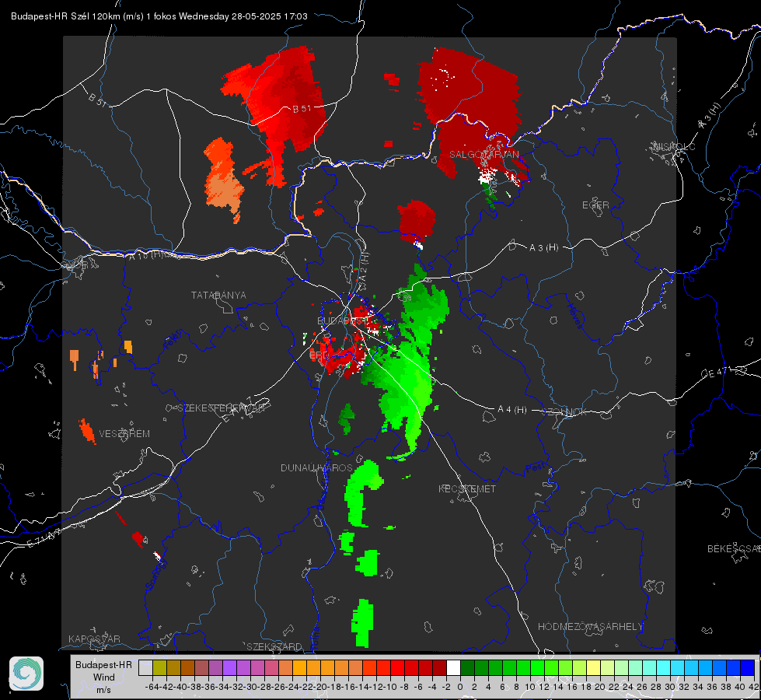This screenshot has height=700, width=761.
Task: Click the 'Budapest-HR Wind m/s' legend label
Action: click(103, 677)
